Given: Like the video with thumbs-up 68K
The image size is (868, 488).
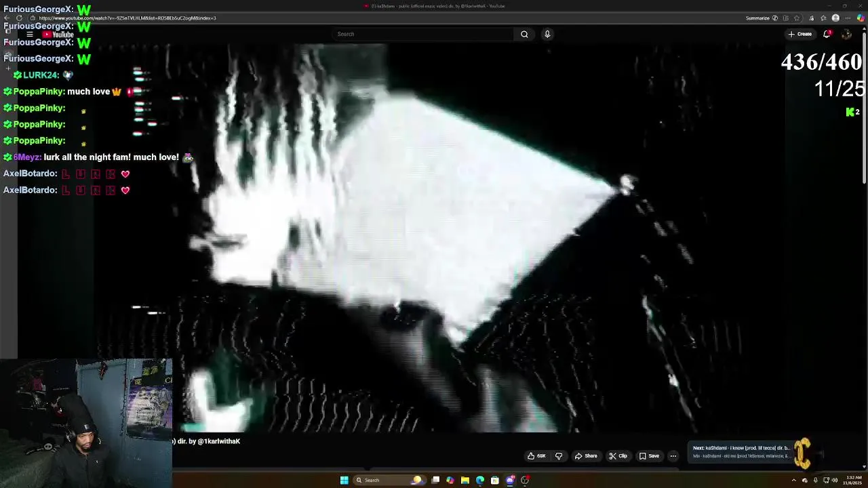Looking at the screenshot, I should click(536, 456).
